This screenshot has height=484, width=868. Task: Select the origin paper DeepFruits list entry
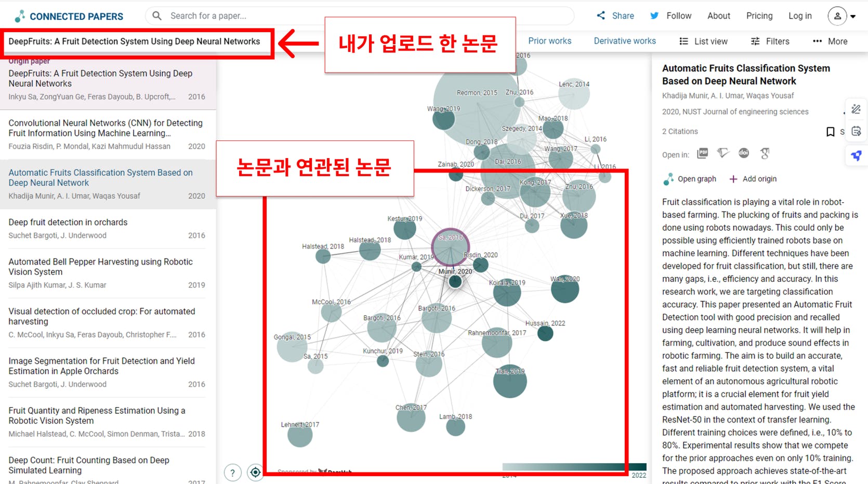(108, 83)
